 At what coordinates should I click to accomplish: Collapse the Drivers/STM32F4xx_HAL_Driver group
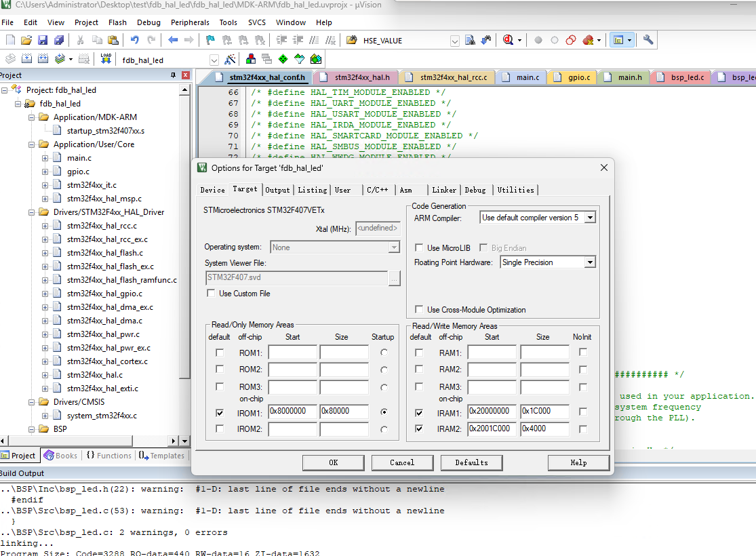pyautogui.click(x=31, y=212)
